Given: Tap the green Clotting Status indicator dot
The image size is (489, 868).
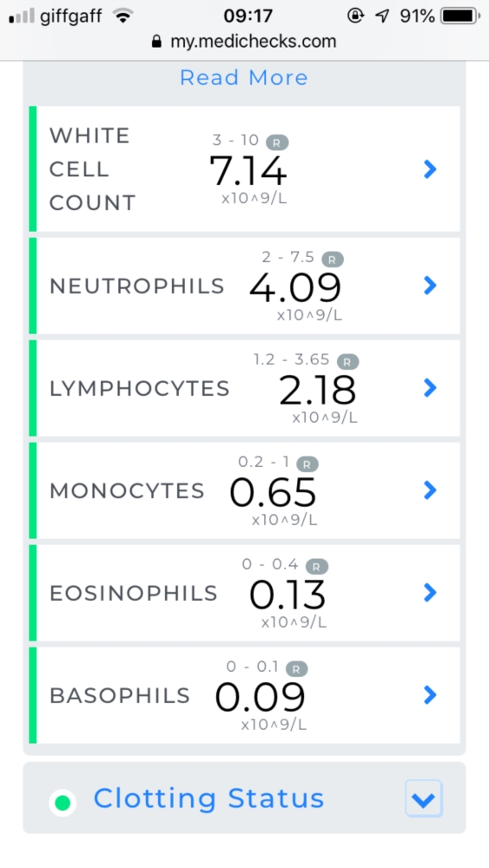Looking at the screenshot, I should pyautogui.click(x=63, y=802).
